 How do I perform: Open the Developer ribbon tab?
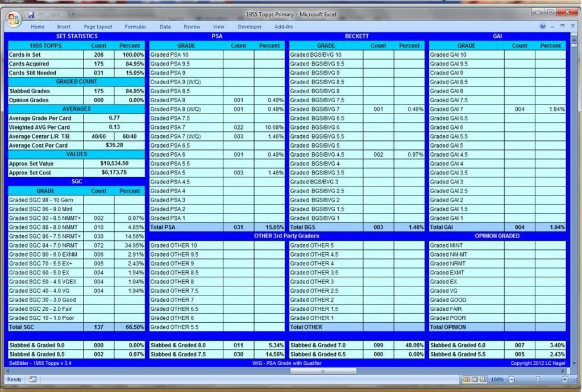tap(250, 27)
